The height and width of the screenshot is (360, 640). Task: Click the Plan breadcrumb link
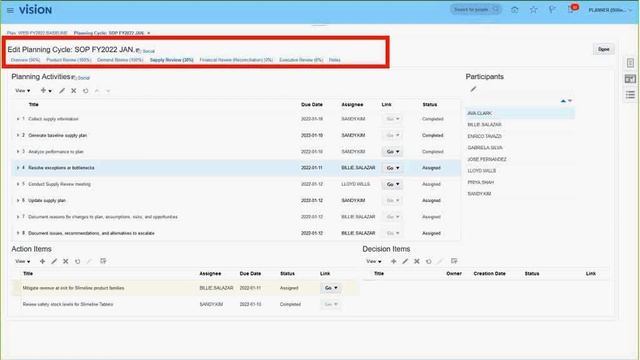click(x=37, y=33)
